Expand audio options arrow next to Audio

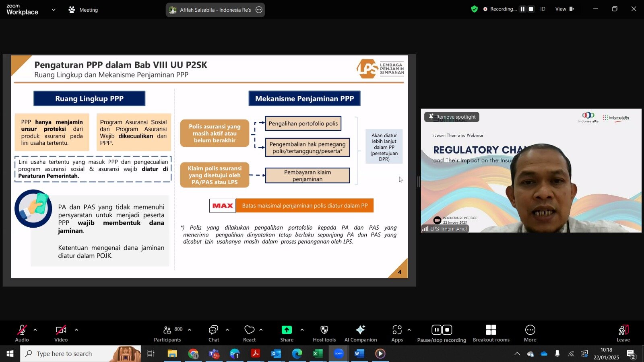[35, 330]
